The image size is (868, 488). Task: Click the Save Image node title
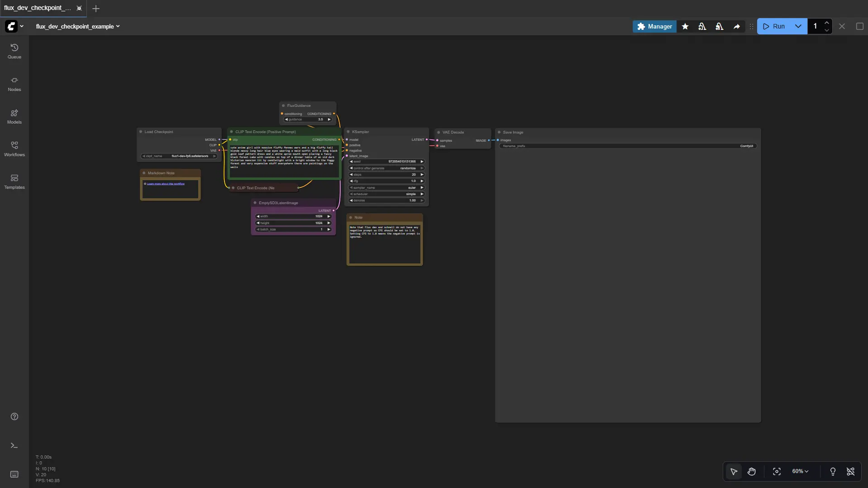point(513,132)
